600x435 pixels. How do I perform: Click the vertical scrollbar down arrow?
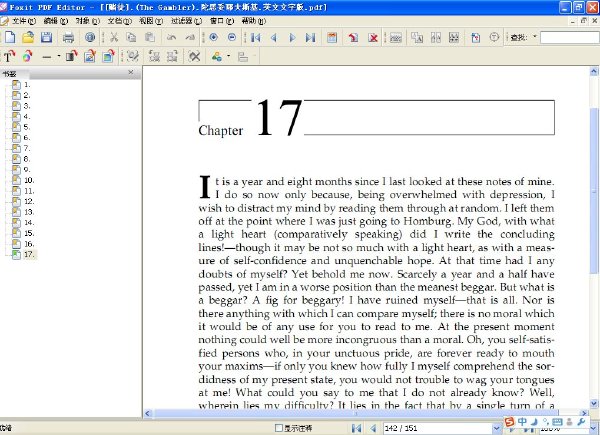594,403
